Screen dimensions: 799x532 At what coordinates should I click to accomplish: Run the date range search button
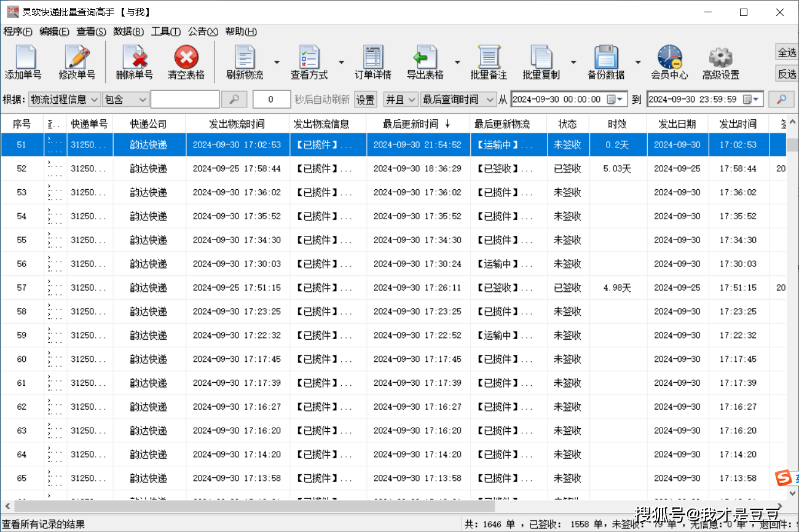(x=781, y=99)
